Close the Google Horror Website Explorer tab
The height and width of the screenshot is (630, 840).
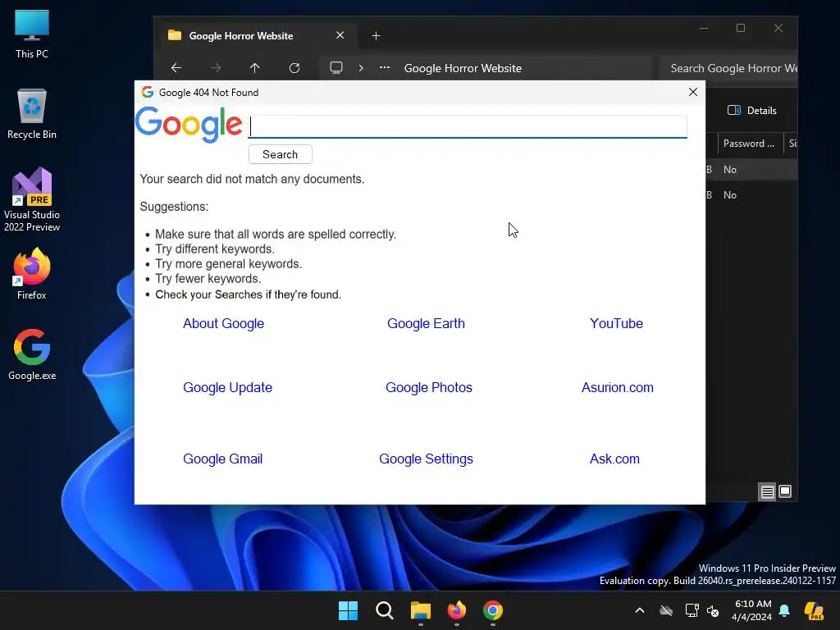(x=340, y=35)
